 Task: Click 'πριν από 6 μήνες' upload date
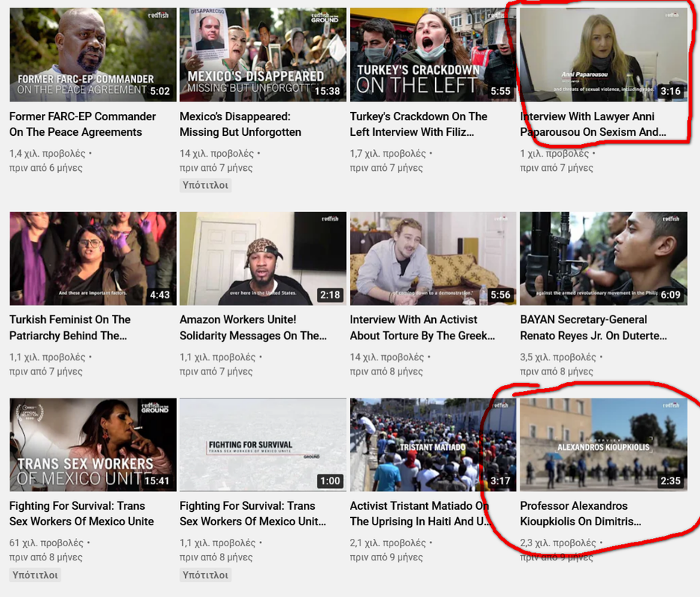click(x=46, y=168)
